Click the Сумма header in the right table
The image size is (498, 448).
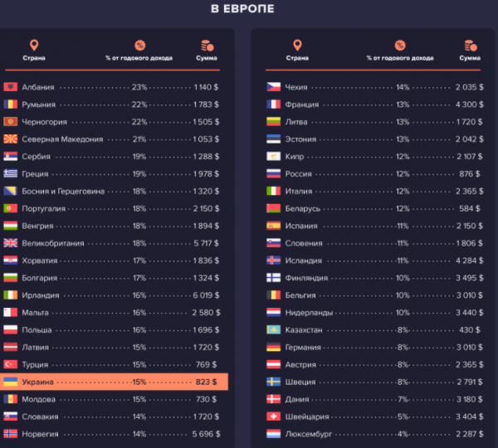(x=470, y=59)
